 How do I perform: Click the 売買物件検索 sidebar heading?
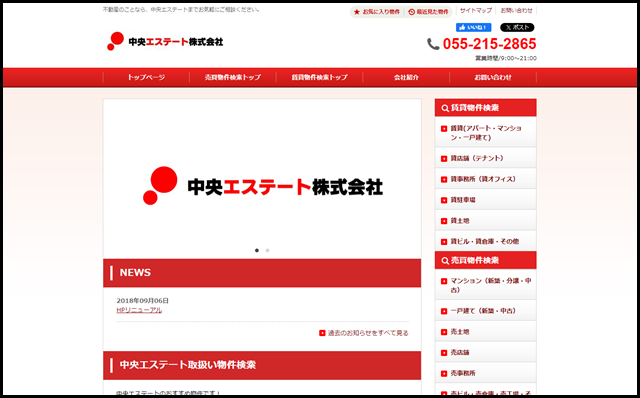click(x=486, y=260)
